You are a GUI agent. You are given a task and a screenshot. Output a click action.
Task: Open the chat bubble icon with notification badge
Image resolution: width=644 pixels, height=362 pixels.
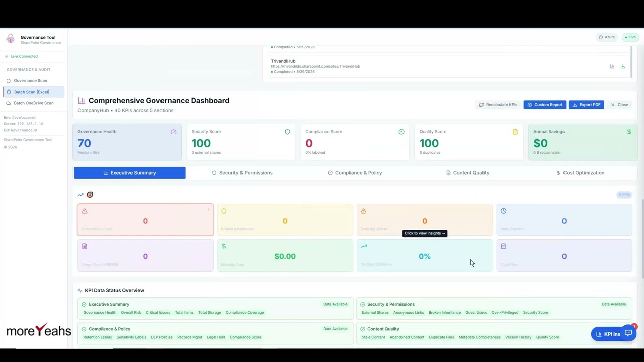(628, 333)
